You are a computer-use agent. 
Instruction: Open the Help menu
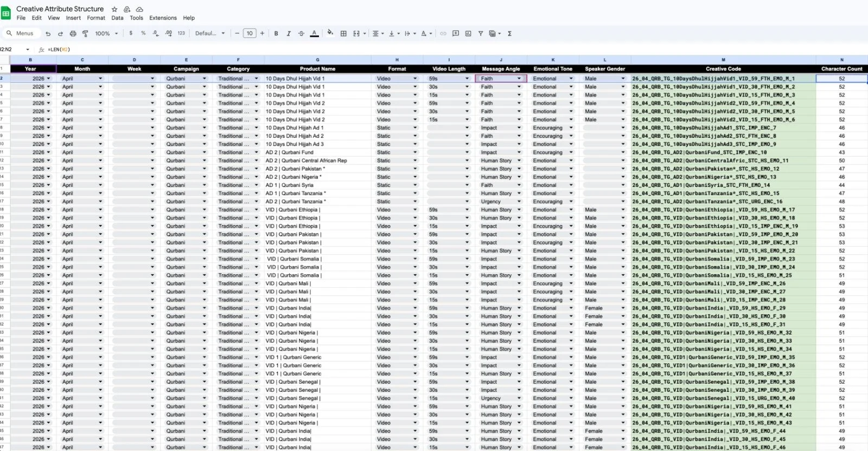[x=189, y=18]
